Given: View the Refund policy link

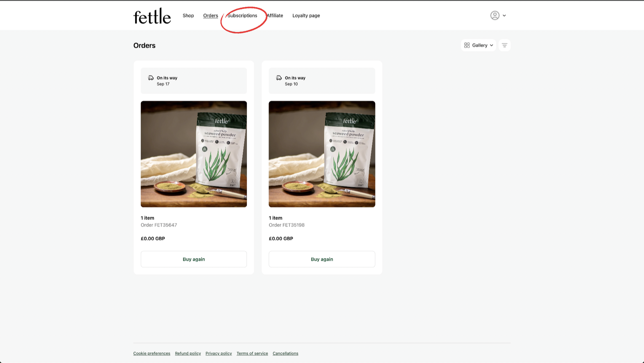Looking at the screenshot, I should click(188, 353).
